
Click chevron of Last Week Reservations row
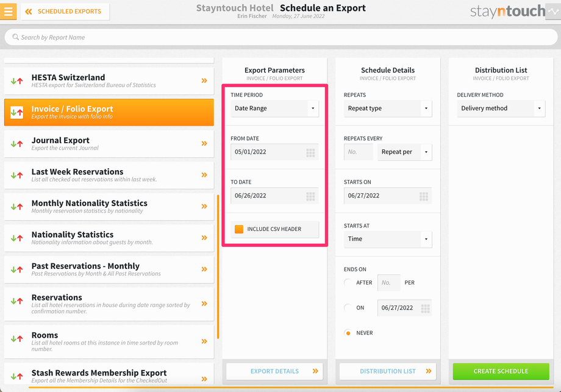coord(204,175)
